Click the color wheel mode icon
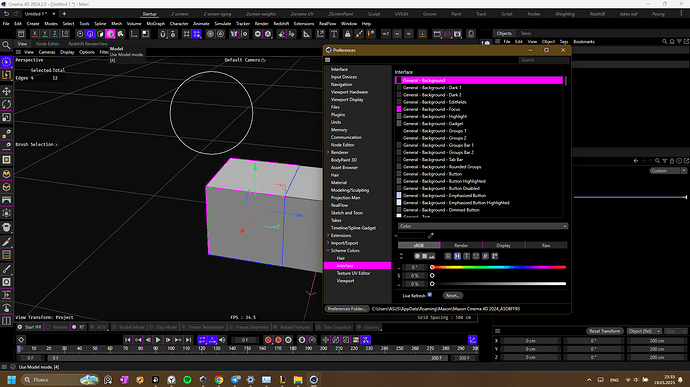Screen dimensions: 690x387 417,256
